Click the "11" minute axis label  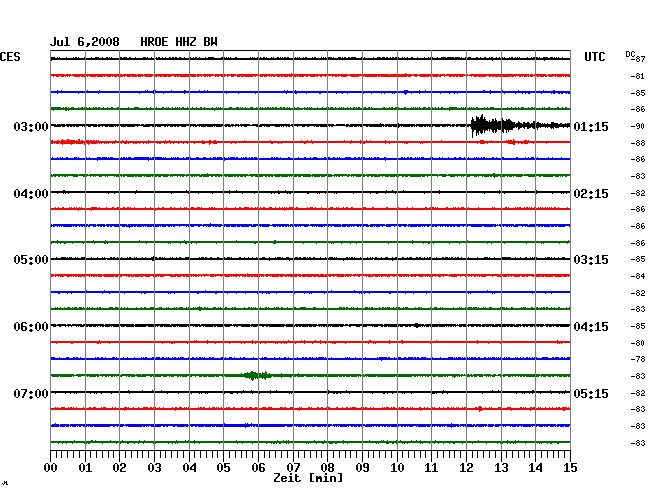pyautogui.click(x=431, y=468)
